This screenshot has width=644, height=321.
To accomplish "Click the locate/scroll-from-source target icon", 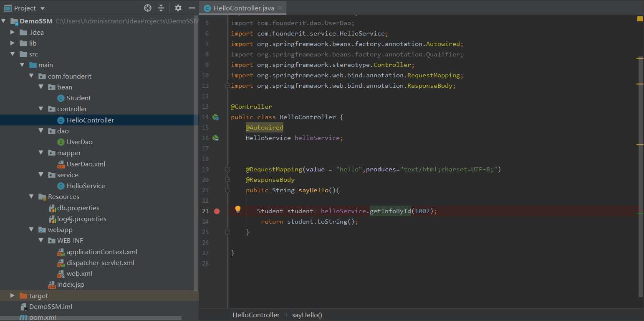I will pyautogui.click(x=147, y=8).
